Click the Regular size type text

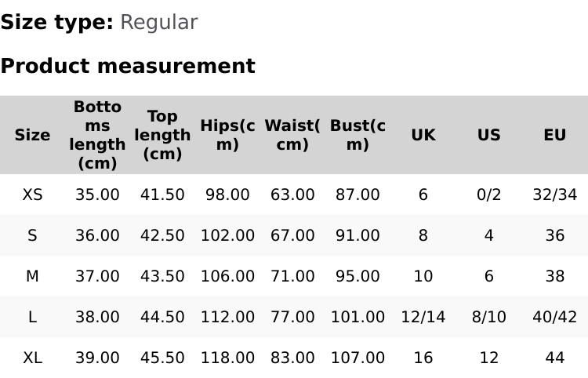click(x=158, y=23)
